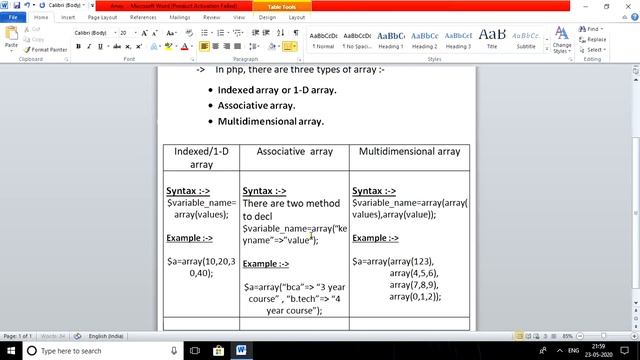
Task: Click the Save icon in Quick Access Toolbar
Action: pos(17,5)
